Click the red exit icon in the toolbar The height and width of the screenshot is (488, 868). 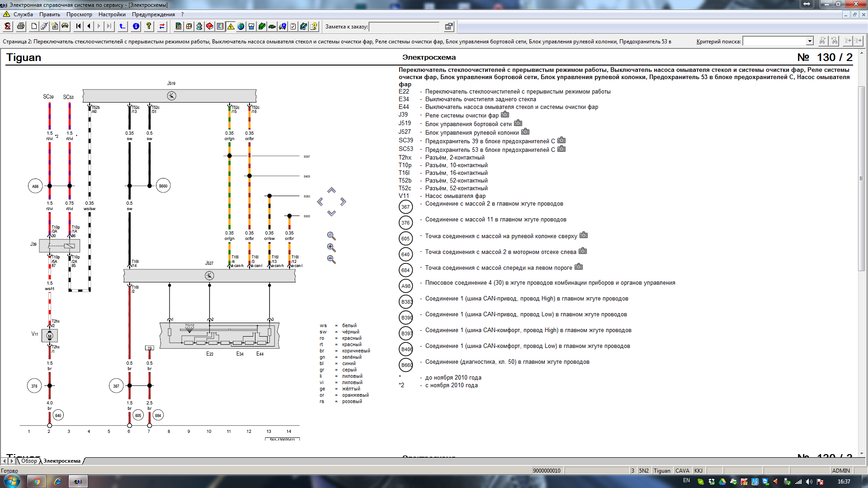click(8, 26)
